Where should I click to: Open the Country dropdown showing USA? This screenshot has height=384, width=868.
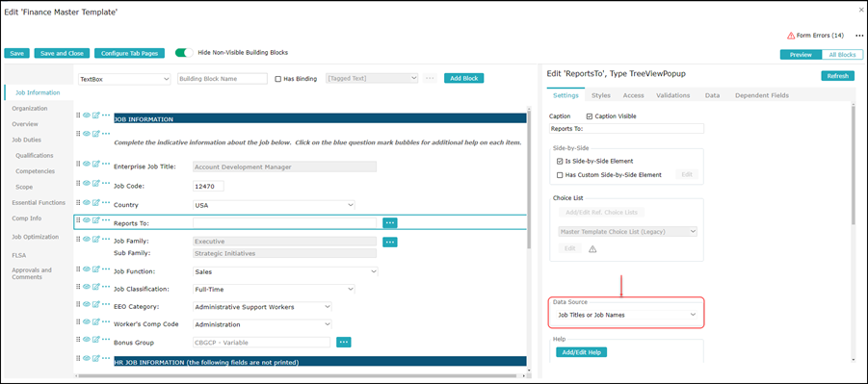274,205
